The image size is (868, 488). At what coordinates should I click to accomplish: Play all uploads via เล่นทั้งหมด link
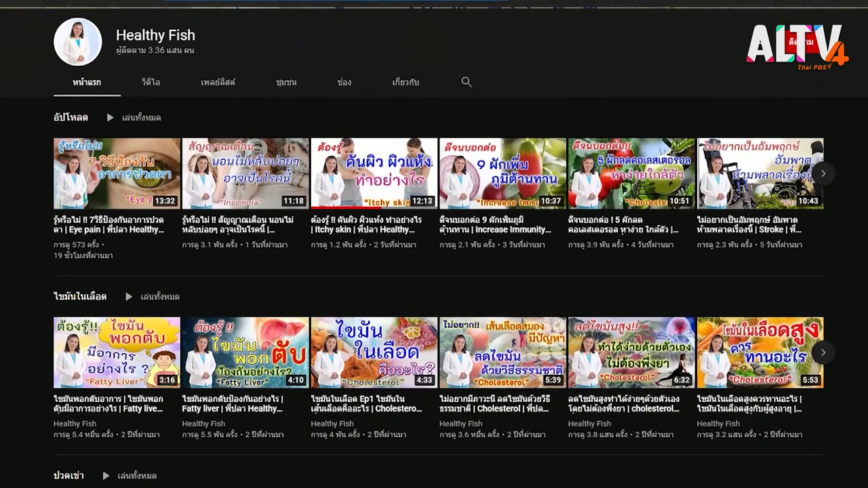(141, 117)
